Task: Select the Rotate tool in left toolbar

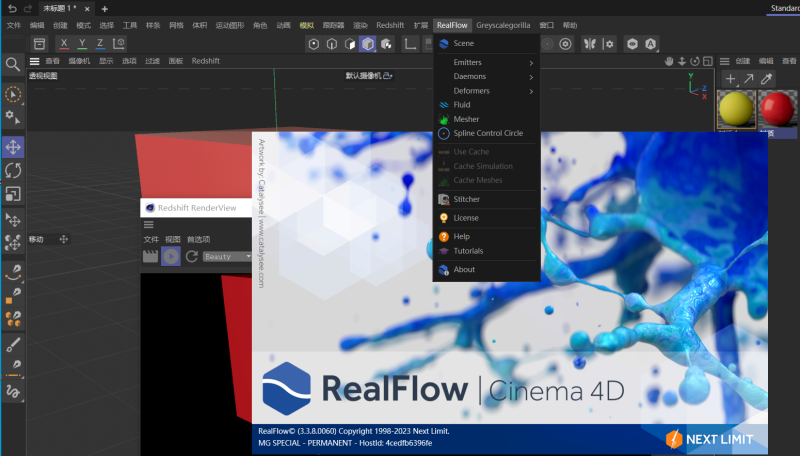Action: click(x=13, y=170)
